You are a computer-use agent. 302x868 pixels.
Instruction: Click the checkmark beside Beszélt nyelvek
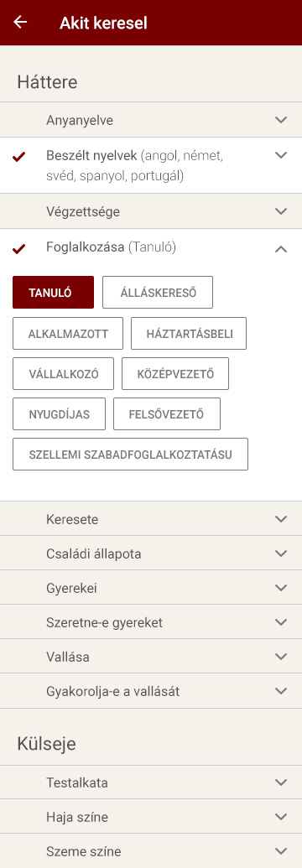tap(19, 157)
